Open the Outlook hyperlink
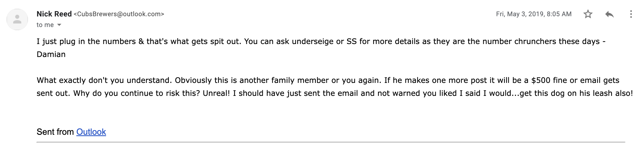 click(91, 132)
